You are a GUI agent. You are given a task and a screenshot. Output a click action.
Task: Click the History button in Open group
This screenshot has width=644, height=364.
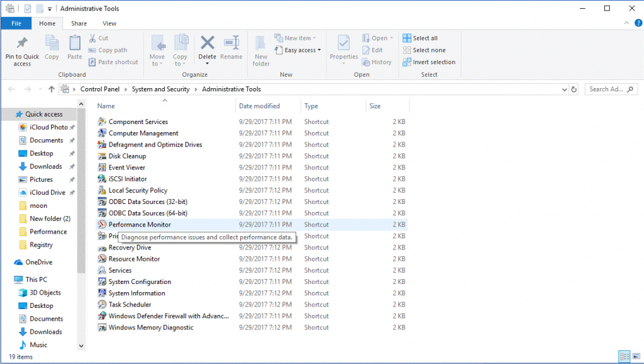click(377, 62)
